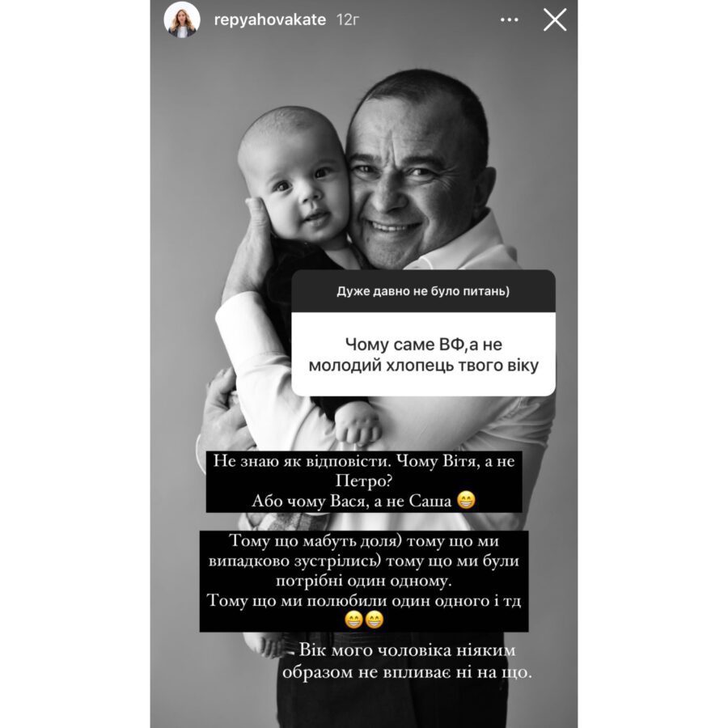Select the white question box 'Чому саме ВФ'

click(x=423, y=354)
